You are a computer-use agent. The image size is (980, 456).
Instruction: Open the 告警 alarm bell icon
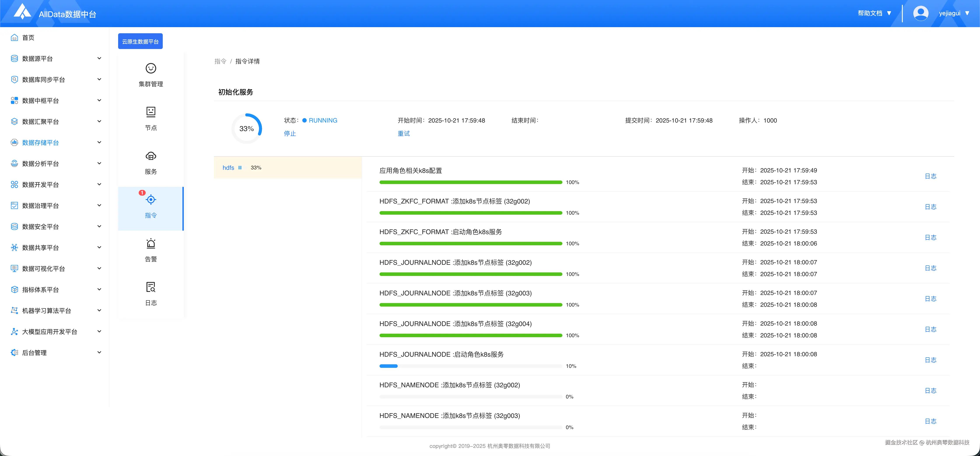[x=151, y=243]
